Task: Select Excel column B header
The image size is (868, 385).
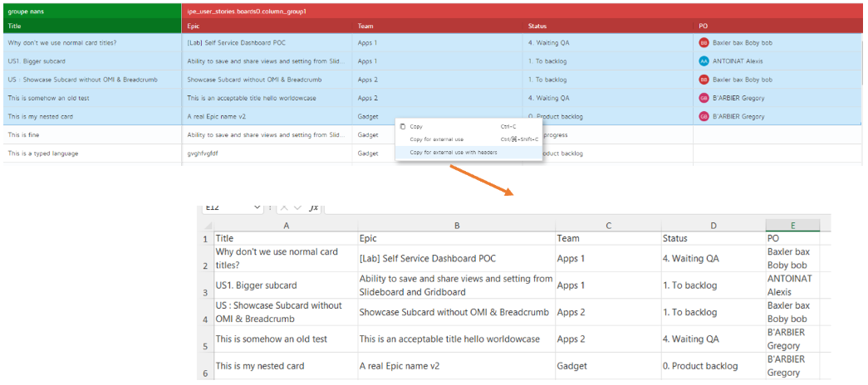Action: click(457, 225)
